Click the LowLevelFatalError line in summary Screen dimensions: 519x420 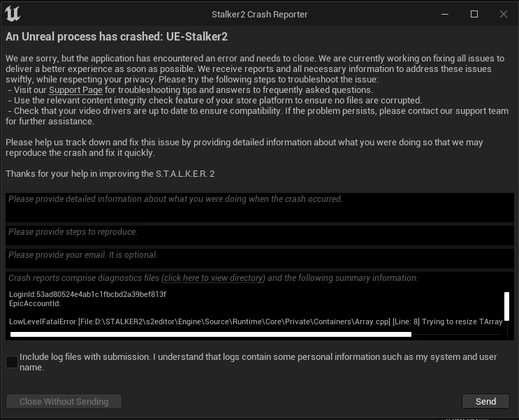[x=255, y=322]
